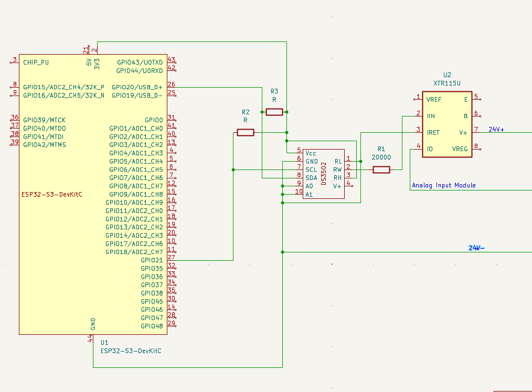The width and height of the screenshot is (532, 392).
Task: Click the 3V3 pin 2 on ESP32
Action: pyautogui.click(x=97, y=50)
